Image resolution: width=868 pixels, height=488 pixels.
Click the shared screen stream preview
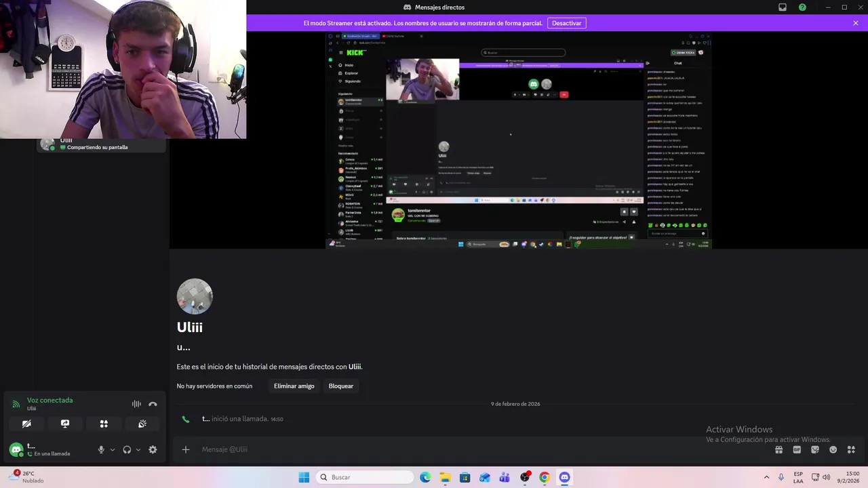519,140
